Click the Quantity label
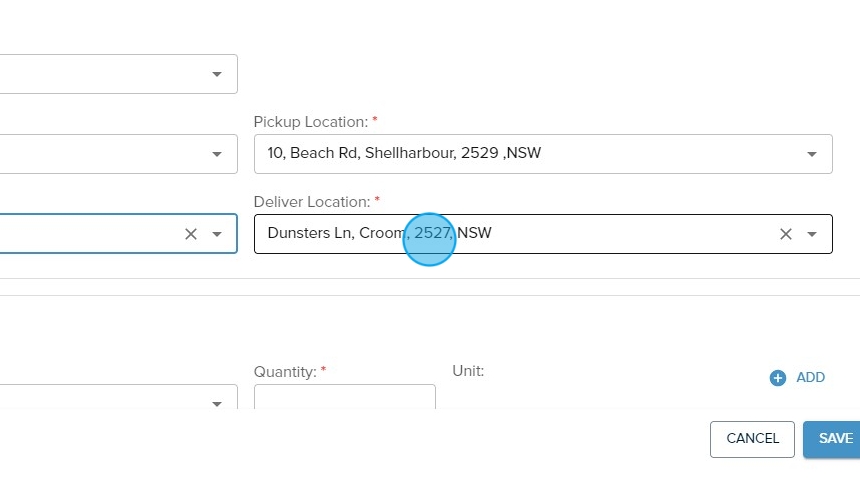Viewport: 860px width, 481px height. pyautogui.click(x=284, y=372)
